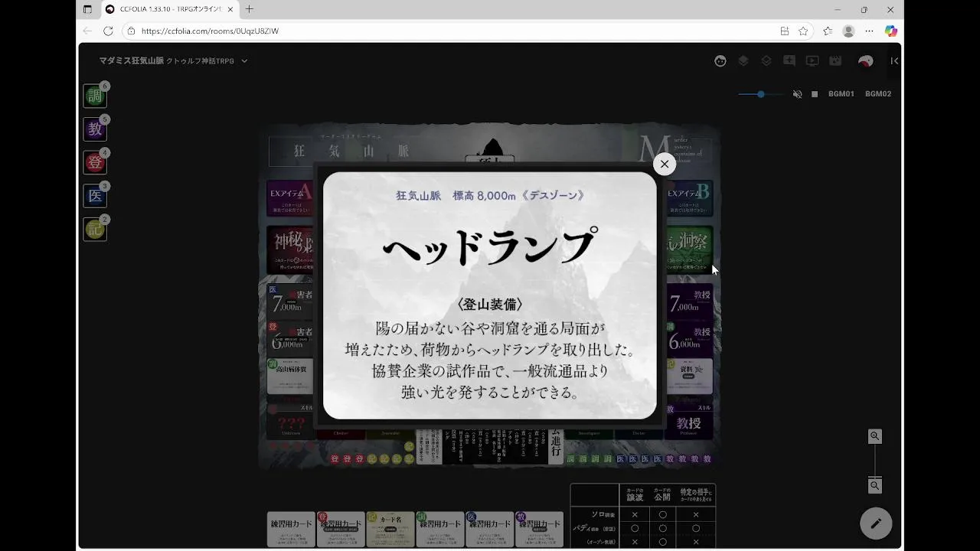This screenshot has height=551, width=980.
Task: Open the my characters list icon
Action: click(720, 61)
